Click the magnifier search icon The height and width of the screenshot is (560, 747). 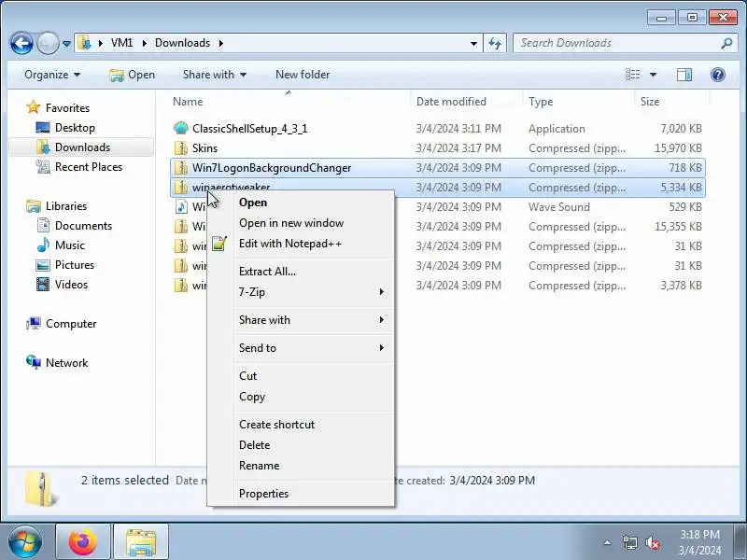click(x=726, y=43)
